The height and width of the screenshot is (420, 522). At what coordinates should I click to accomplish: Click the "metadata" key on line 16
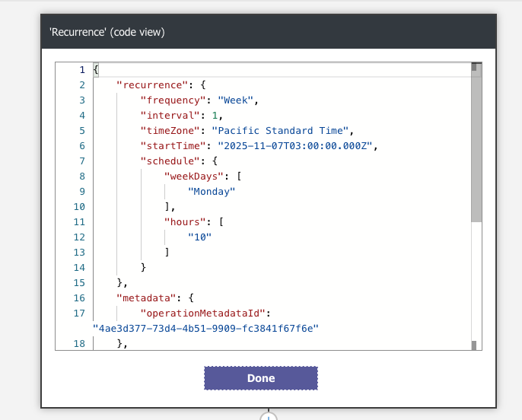[x=145, y=297]
